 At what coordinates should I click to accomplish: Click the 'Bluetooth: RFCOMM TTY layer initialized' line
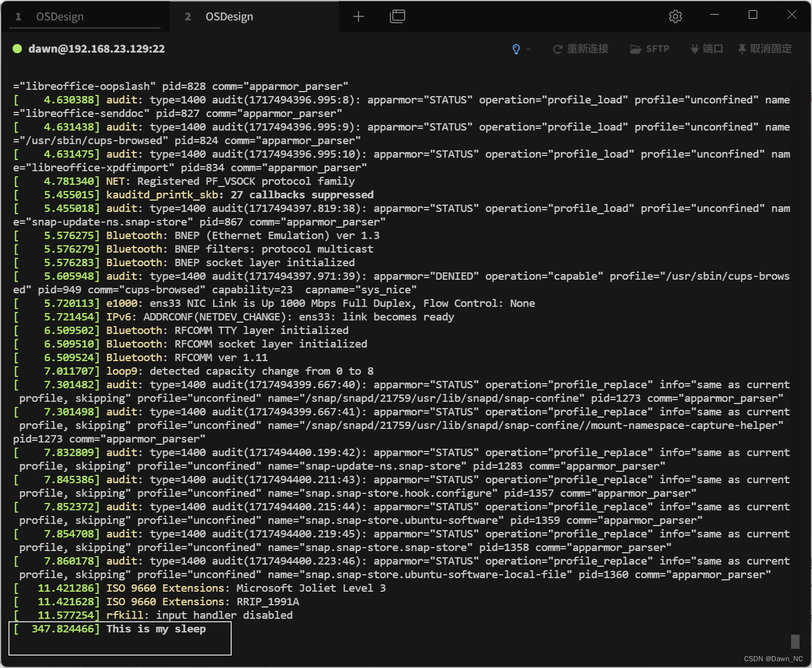181,331
